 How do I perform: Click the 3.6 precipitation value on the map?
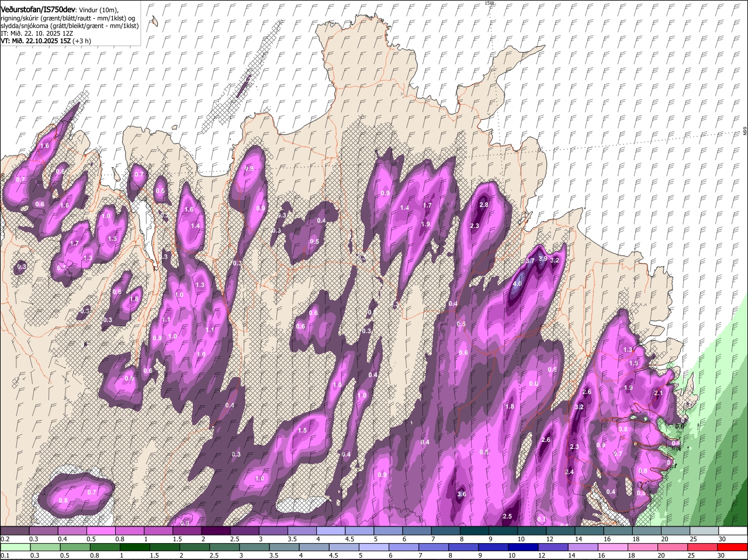462,495
